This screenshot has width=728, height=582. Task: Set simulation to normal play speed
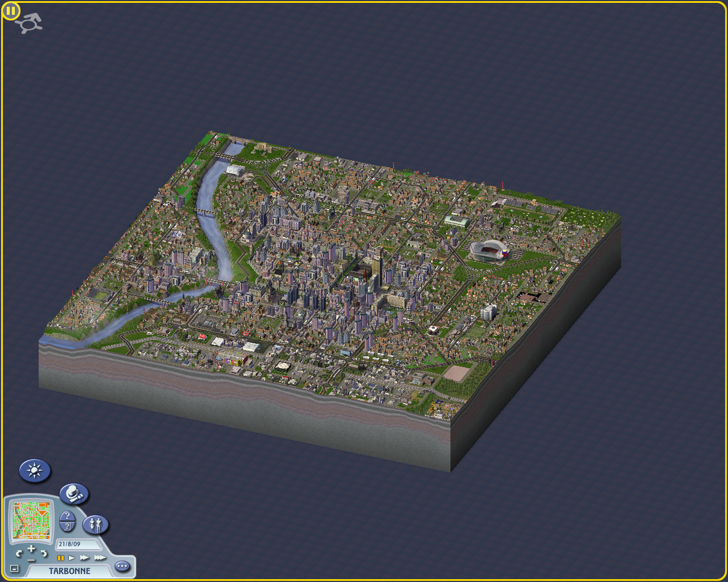[72, 558]
